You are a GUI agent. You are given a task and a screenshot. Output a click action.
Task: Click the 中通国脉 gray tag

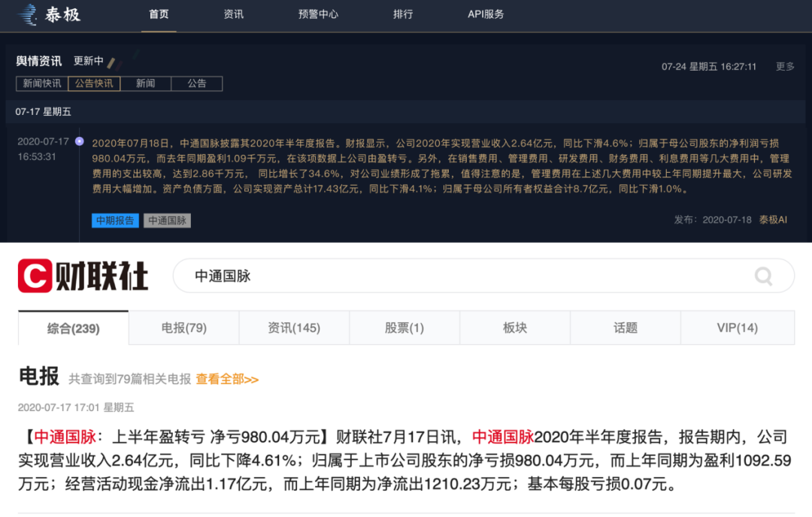(167, 220)
